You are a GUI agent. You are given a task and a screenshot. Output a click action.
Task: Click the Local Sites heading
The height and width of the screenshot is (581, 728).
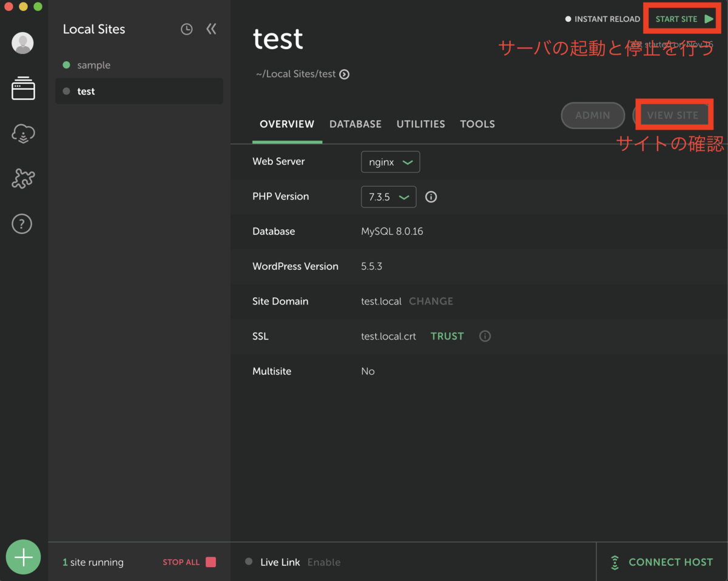(x=94, y=29)
